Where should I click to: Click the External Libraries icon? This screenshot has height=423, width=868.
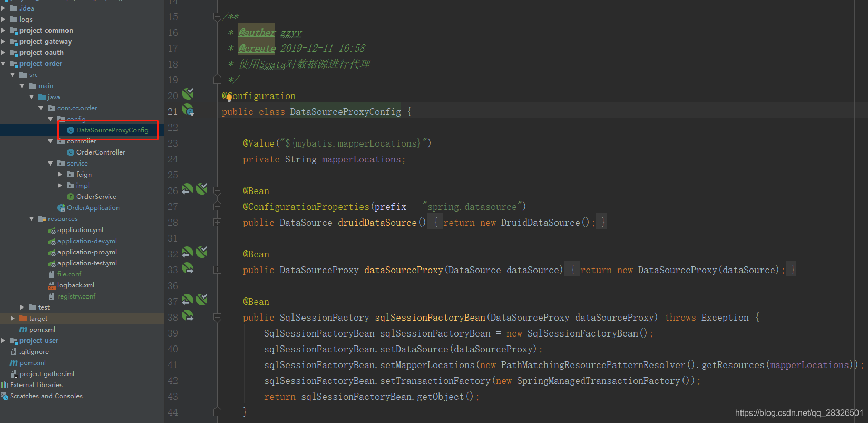tap(5, 385)
